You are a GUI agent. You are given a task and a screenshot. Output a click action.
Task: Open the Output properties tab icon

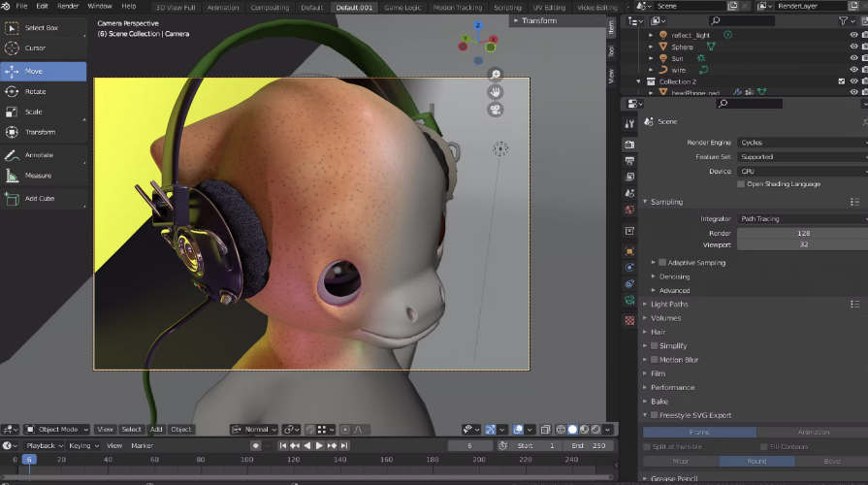click(629, 161)
